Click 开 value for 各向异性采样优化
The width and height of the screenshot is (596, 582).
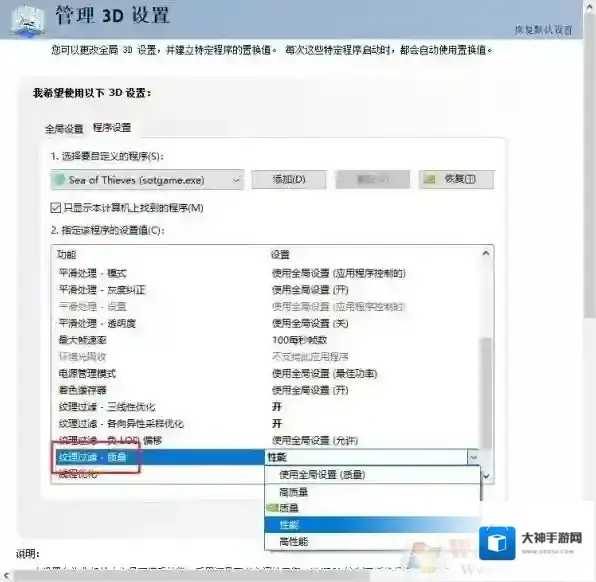(277, 423)
